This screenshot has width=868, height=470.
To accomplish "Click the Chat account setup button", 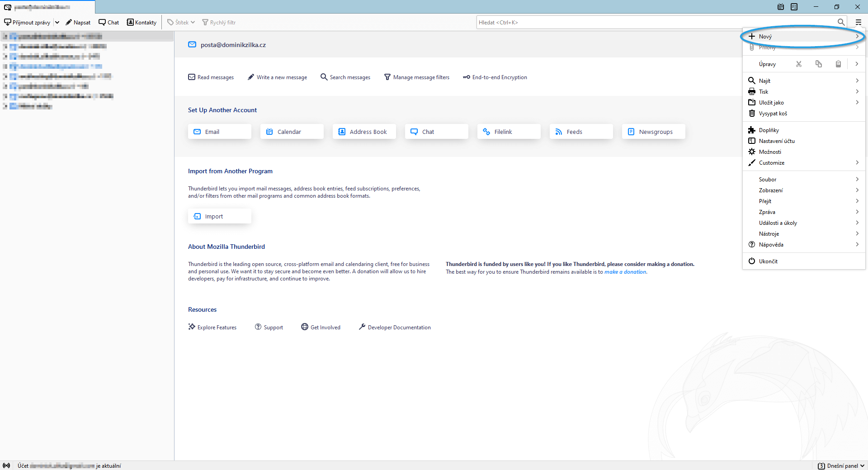I will click(437, 132).
